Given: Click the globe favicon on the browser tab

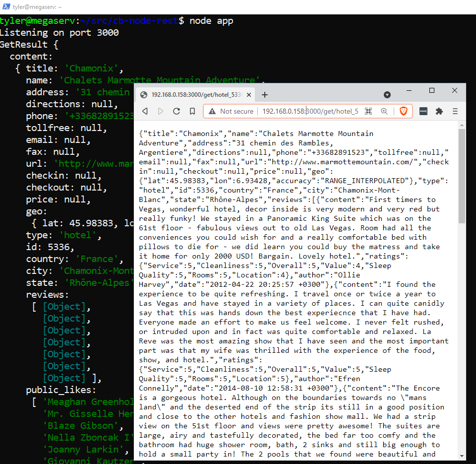Looking at the screenshot, I should point(144,95).
